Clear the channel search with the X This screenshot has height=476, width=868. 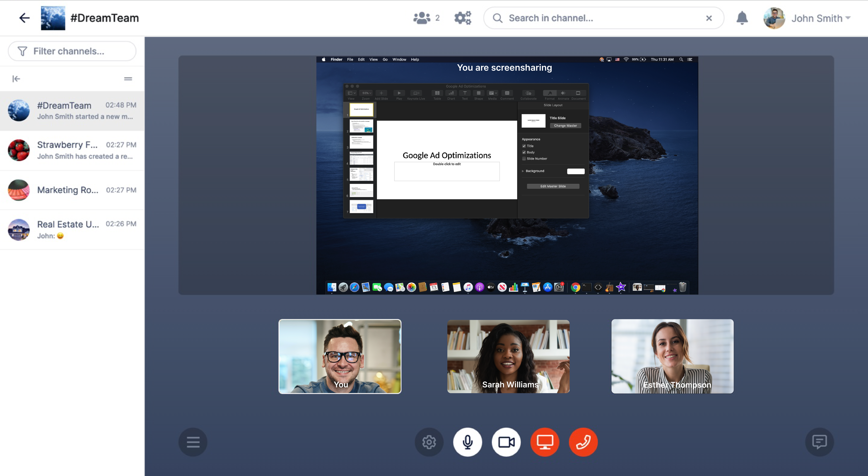click(709, 18)
